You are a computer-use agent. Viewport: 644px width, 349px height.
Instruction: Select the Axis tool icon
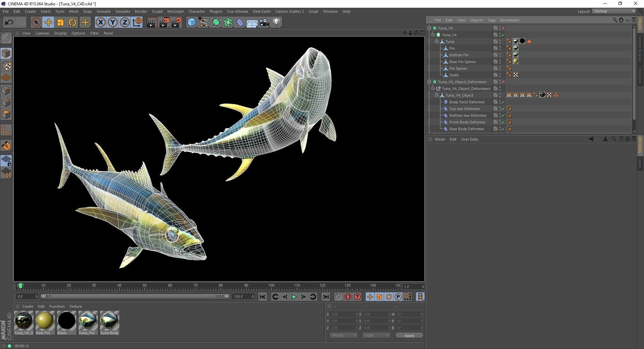[6, 130]
